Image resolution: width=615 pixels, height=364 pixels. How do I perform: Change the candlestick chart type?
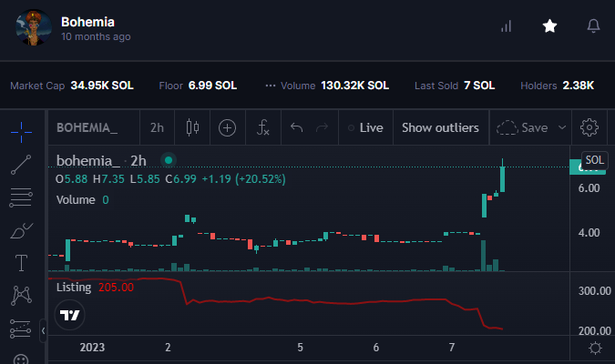(x=192, y=127)
